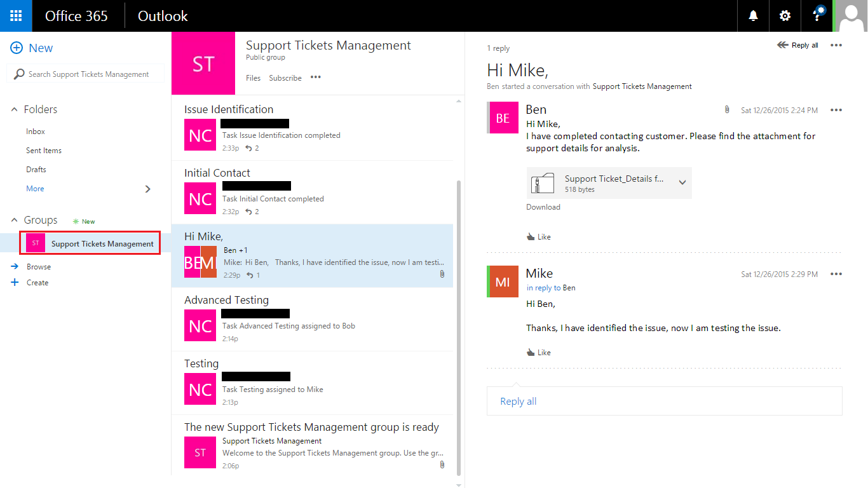The image size is (868, 488).
Task: Collapse the Groups section
Action: [15, 220]
